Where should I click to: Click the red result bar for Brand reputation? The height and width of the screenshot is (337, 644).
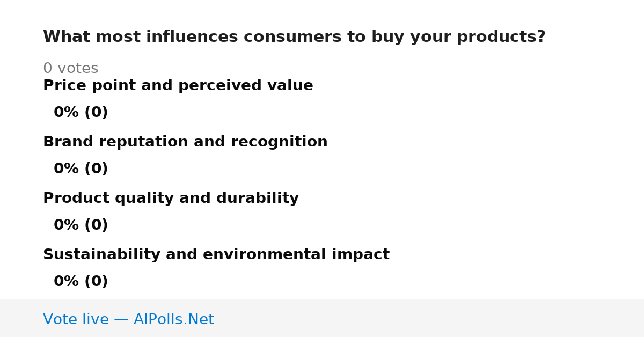click(x=43, y=169)
